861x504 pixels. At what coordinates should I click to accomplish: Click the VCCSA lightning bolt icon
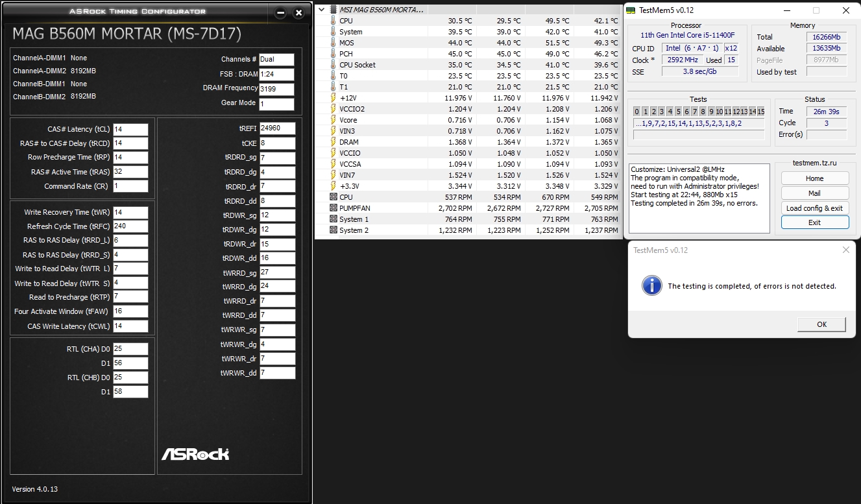tap(333, 164)
